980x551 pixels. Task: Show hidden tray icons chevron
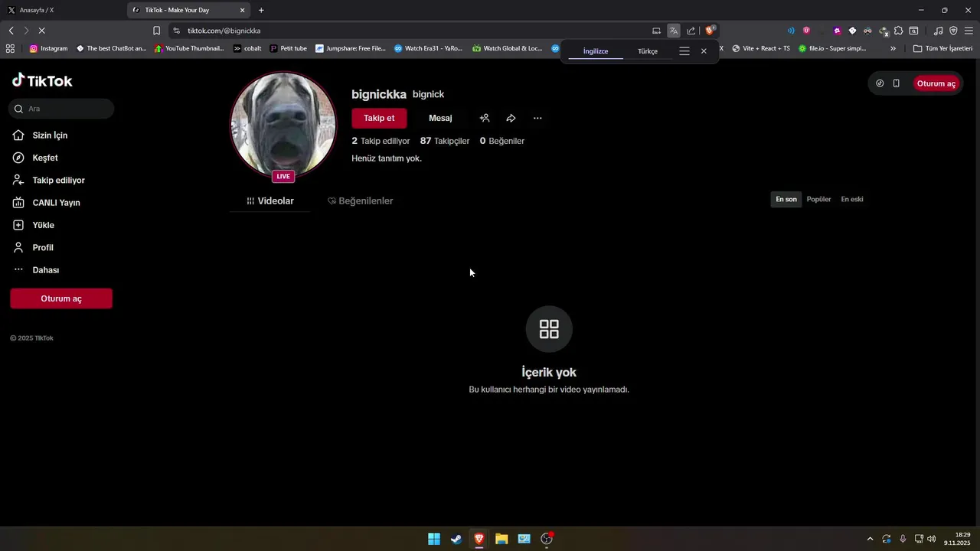870,539
